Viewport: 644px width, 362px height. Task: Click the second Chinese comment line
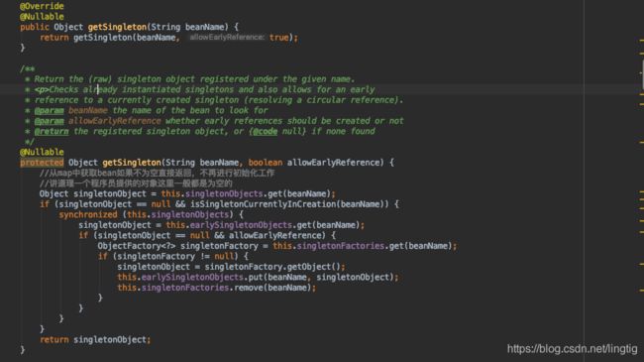pos(136,183)
